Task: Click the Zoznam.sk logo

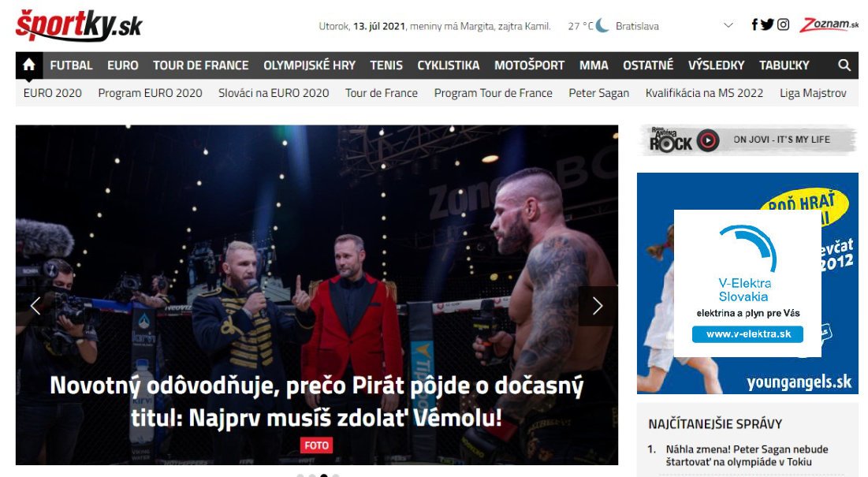Action: coord(828,24)
